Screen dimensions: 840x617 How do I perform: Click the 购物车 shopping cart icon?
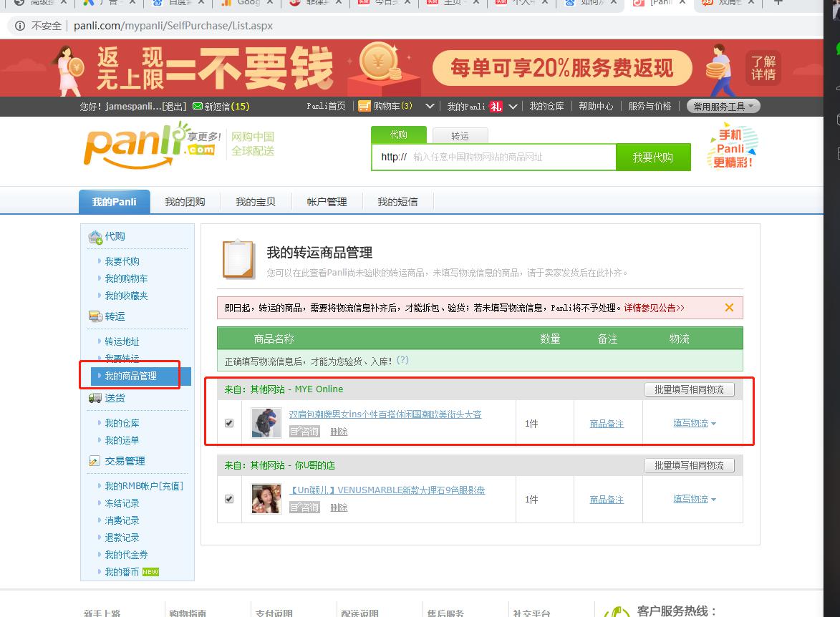pos(365,105)
